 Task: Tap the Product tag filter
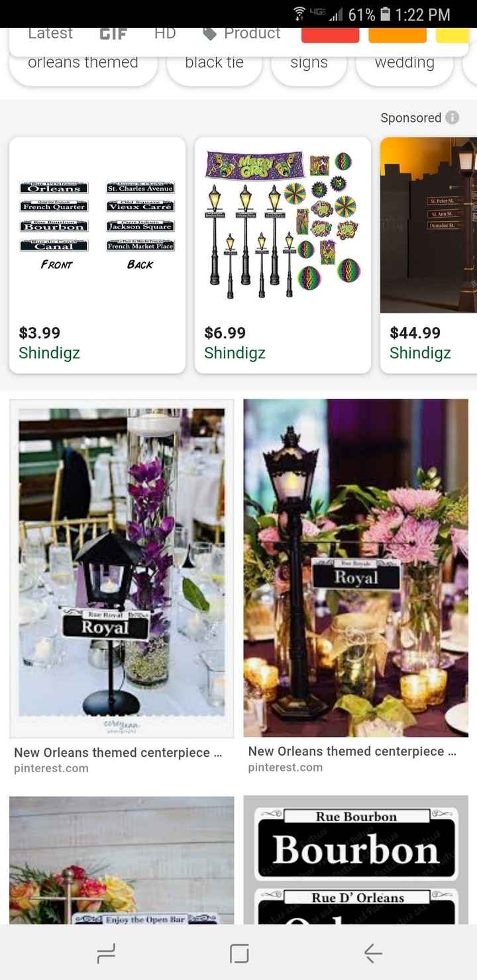[x=242, y=34]
